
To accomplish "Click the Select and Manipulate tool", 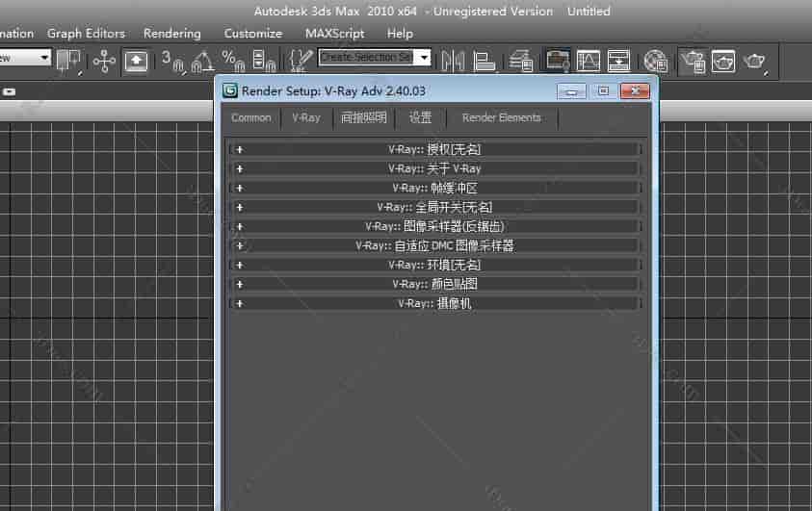I will (x=104, y=61).
